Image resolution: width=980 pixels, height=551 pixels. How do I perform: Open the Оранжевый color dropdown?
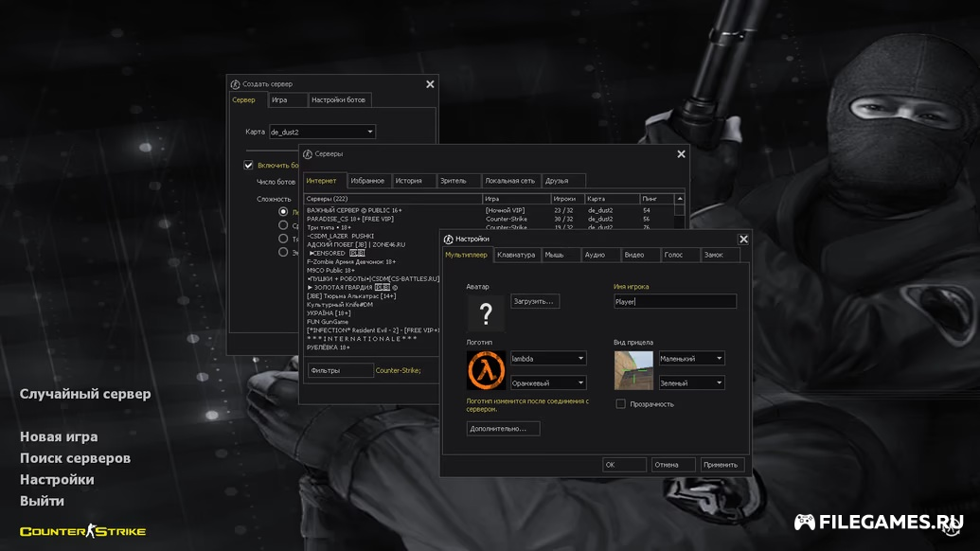548,382
